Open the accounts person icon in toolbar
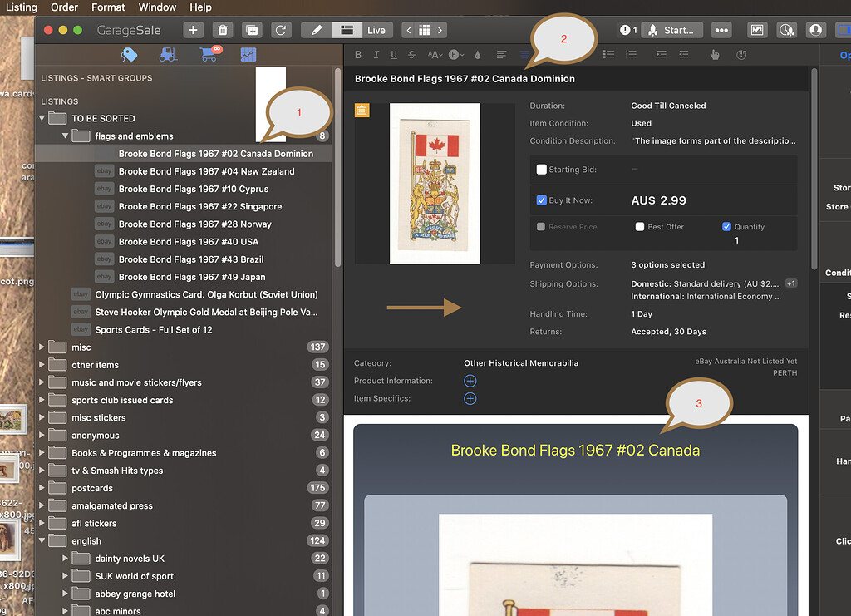 click(815, 30)
